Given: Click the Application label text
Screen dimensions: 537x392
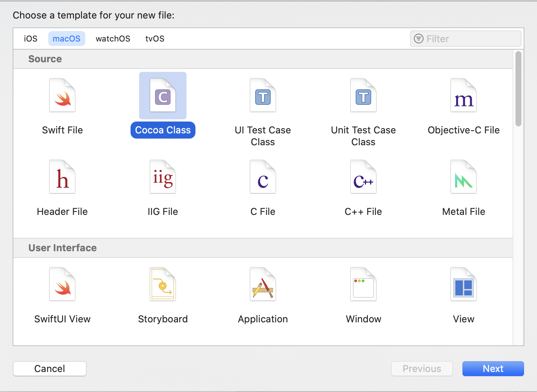Looking at the screenshot, I should coord(263,319).
